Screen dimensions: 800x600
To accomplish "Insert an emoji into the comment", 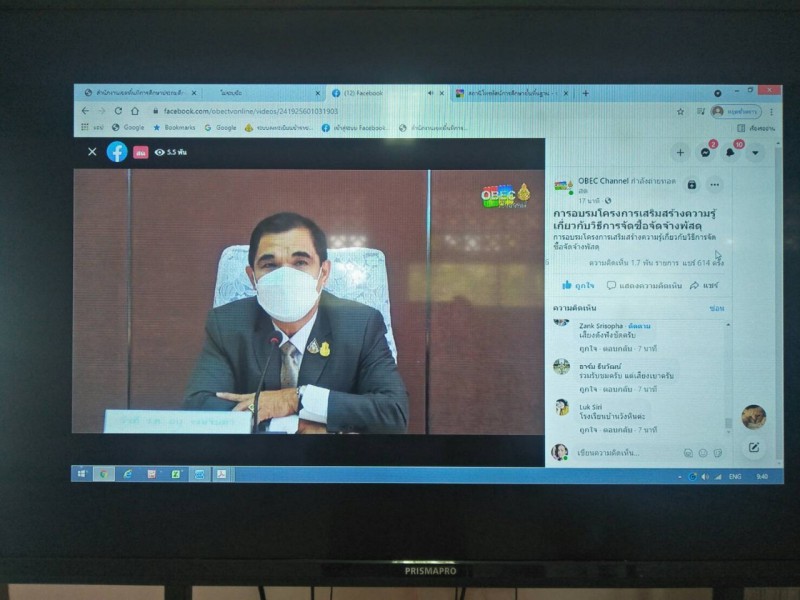I will tap(703, 453).
